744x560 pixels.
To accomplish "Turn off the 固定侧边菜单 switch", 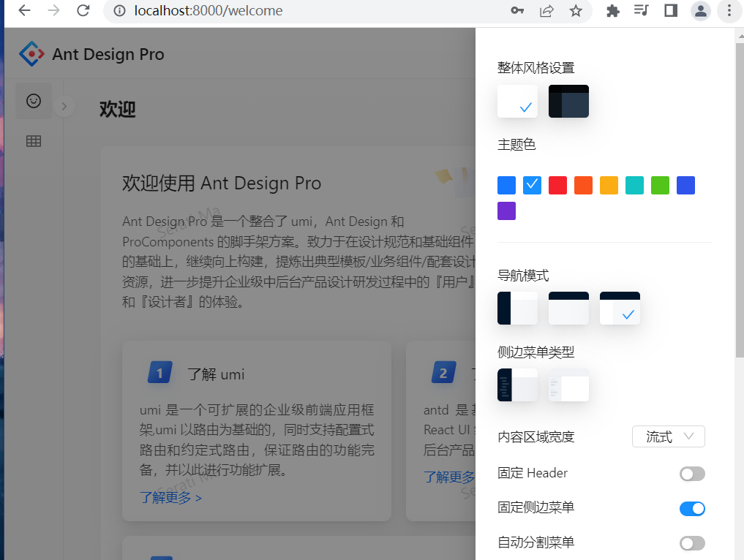I will pyautogui.click(x=692, y=508).
